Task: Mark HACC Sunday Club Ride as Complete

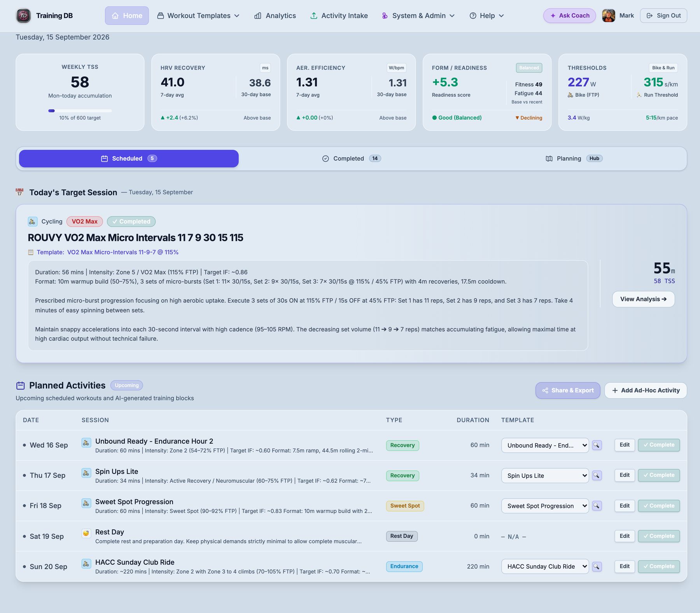Action: (x=659, y=566)
